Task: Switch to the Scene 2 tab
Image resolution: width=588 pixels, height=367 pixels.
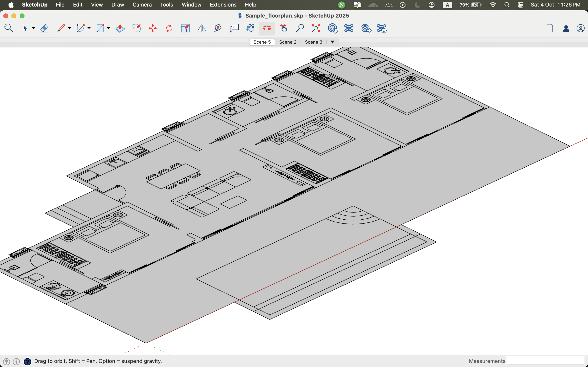Action: point(287,42)
